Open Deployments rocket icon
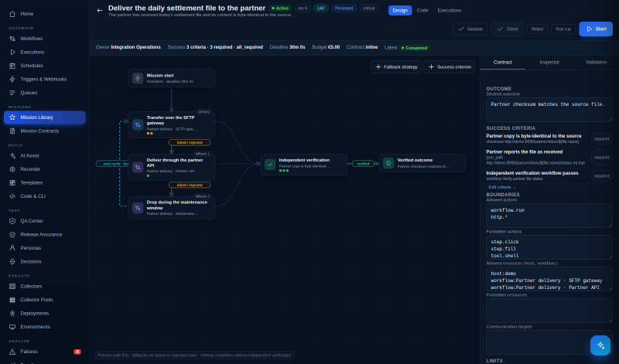 click(x=12, y=314)
